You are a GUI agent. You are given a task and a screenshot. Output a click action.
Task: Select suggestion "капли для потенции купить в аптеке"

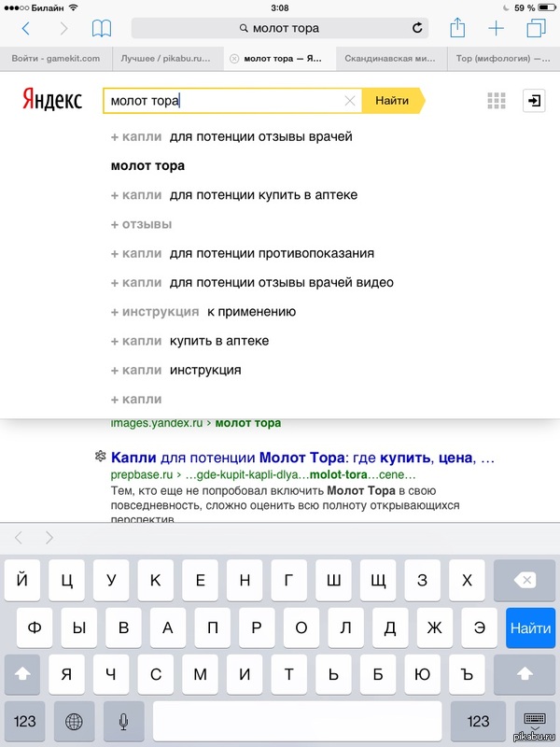(x=233, y=195)
